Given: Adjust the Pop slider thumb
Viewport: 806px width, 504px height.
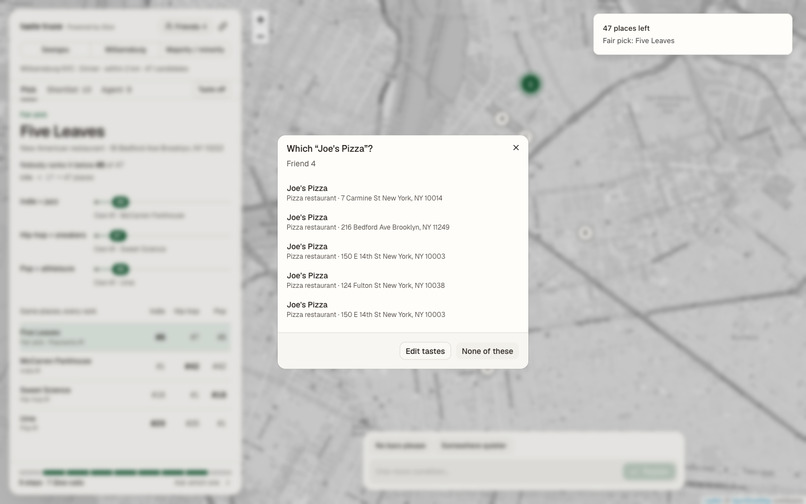Looking at the screenshot, I should click(120, 269).
